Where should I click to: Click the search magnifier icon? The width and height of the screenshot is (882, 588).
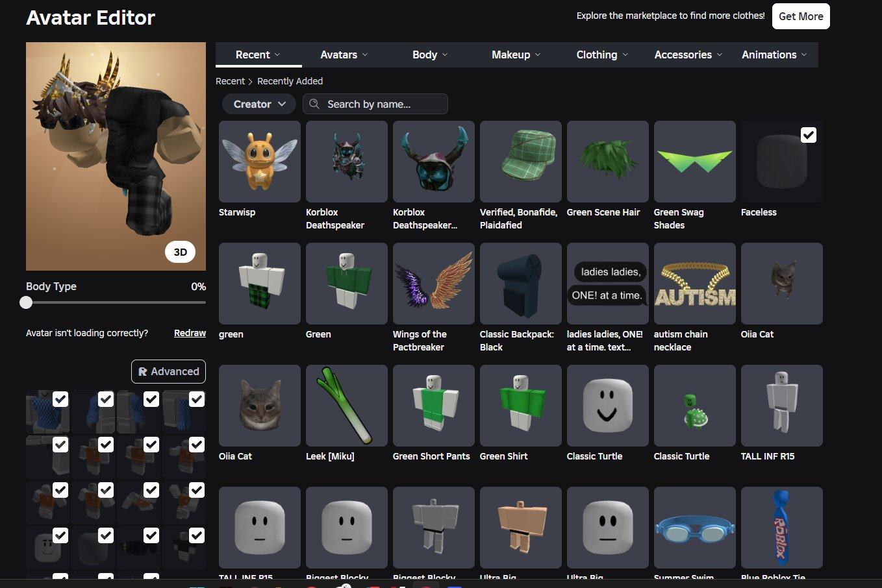(314, 104)
